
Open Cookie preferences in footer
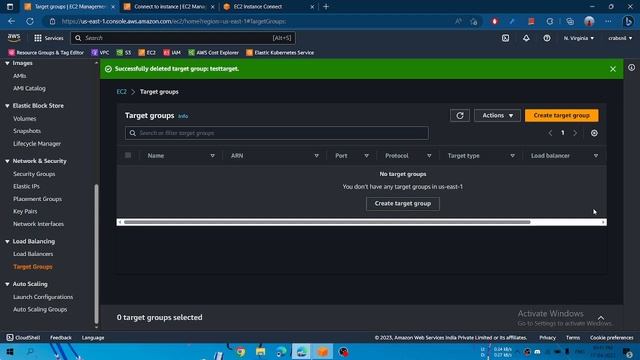611,338
